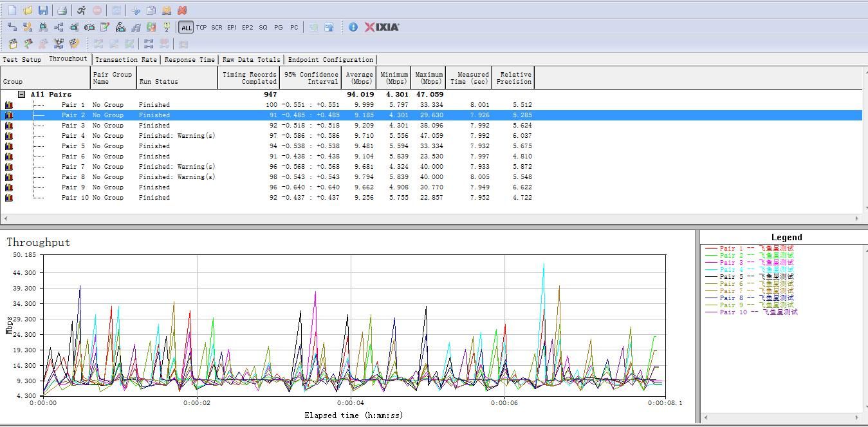Screen dimensions: 868x427
Task: Run the test with the runner icon
Action: [x=81, y=10]
